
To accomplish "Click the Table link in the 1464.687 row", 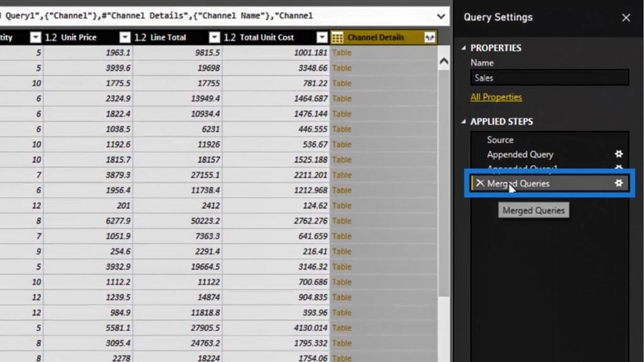I will point(341,98).
